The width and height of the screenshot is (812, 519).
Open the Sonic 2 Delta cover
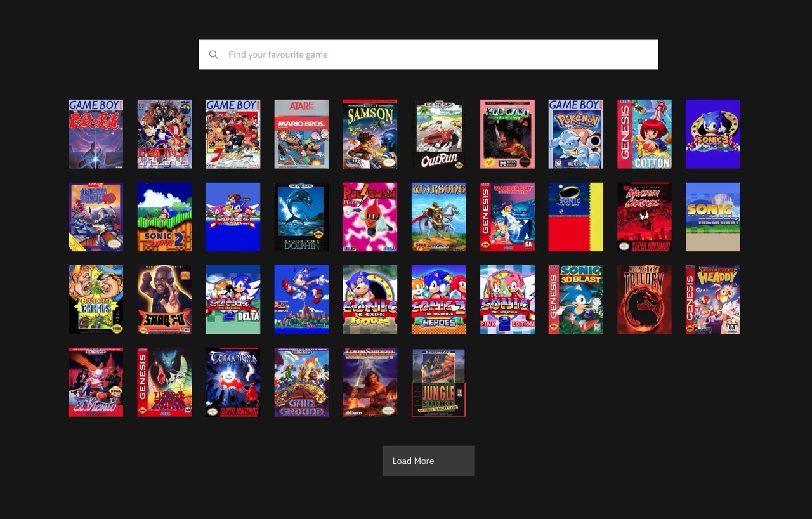pyautogui.click(x=233, y=299)
